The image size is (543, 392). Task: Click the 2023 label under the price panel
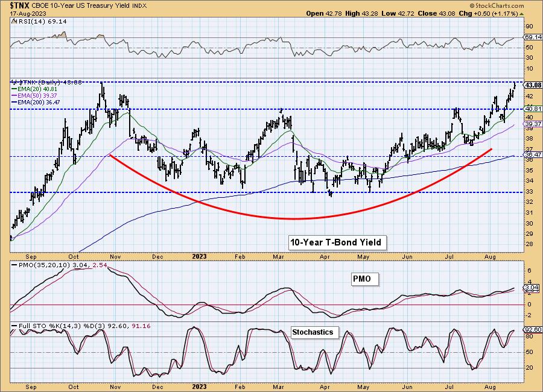[199, 256]
